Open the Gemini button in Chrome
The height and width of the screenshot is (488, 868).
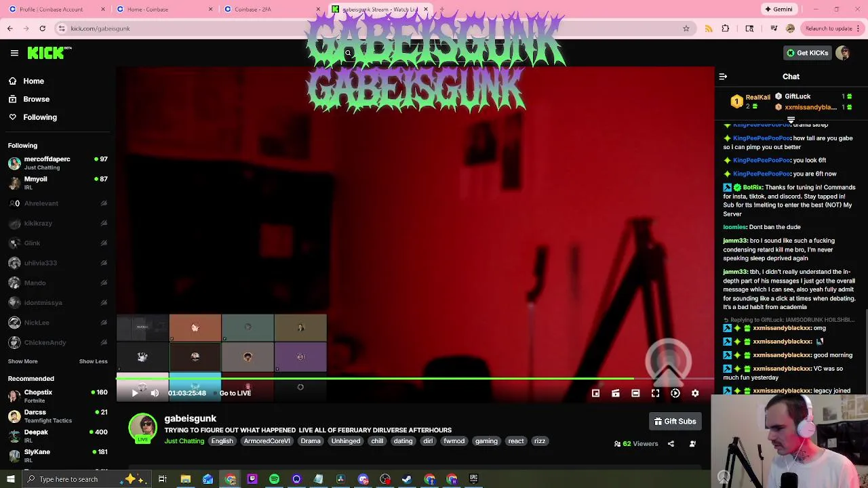click(778, 9)
